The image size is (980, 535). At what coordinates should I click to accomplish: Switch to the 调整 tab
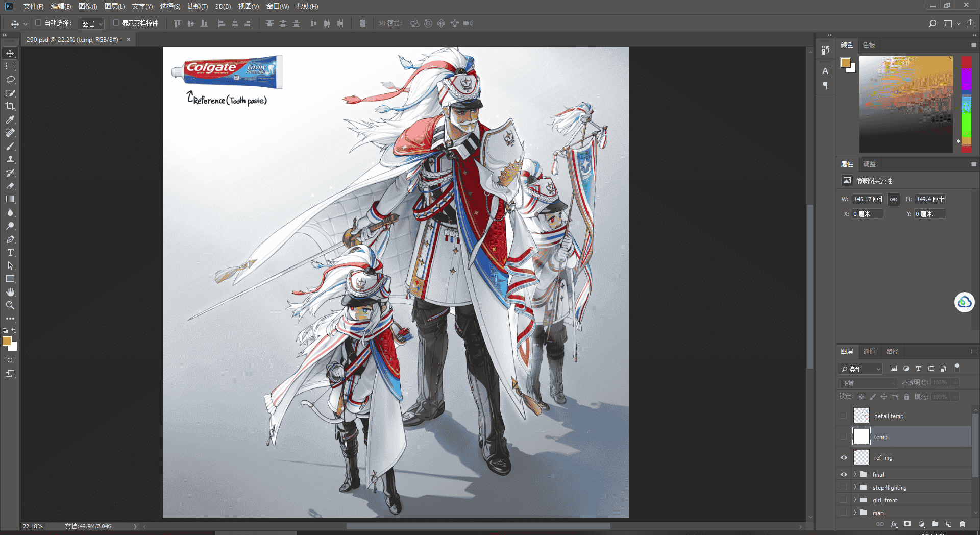869,164
